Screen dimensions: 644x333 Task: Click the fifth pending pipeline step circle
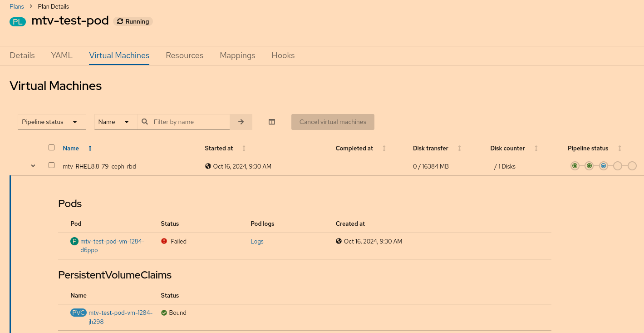632,166
